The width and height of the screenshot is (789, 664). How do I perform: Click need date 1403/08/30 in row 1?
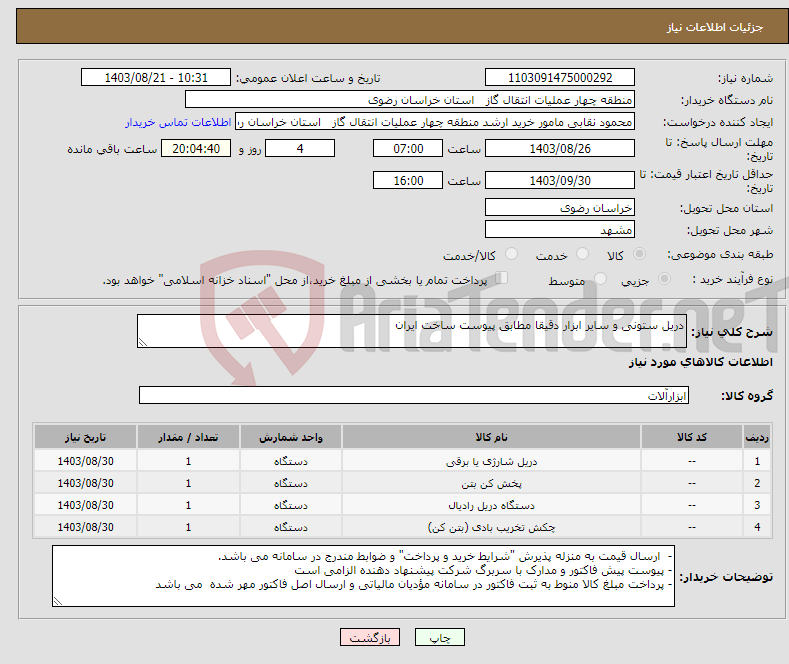click(x=86, y=461)
